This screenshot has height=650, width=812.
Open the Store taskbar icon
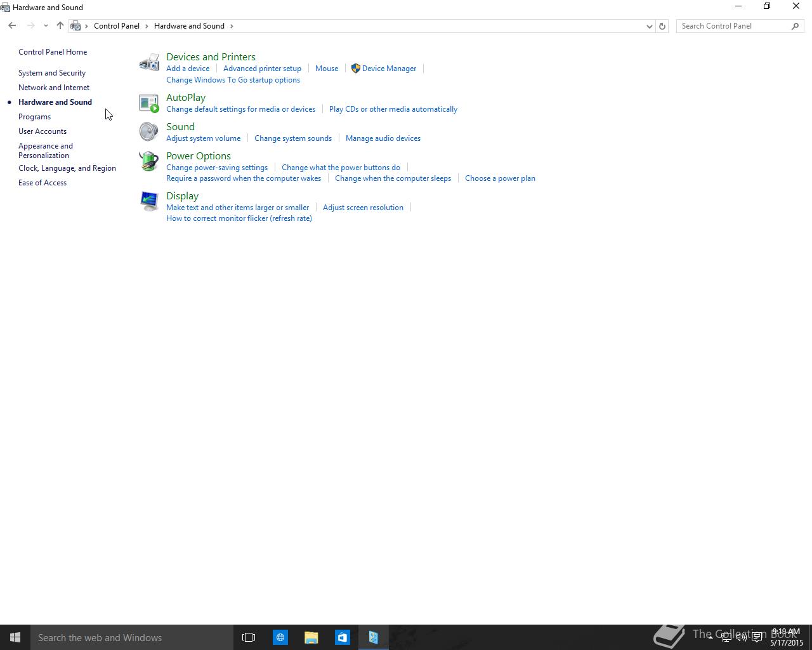click(342, 637)
